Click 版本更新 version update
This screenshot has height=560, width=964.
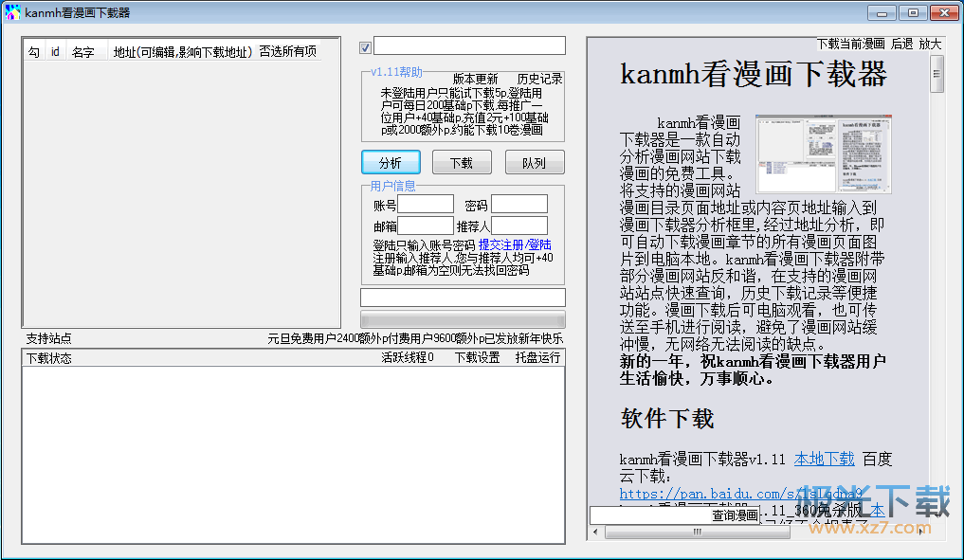475,79
